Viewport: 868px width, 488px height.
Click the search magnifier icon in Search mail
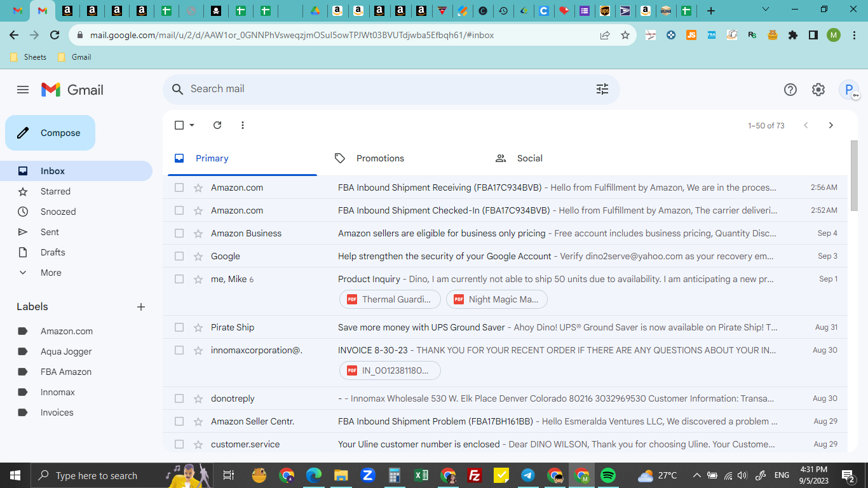pyautogui.click(x=178, y=89)
